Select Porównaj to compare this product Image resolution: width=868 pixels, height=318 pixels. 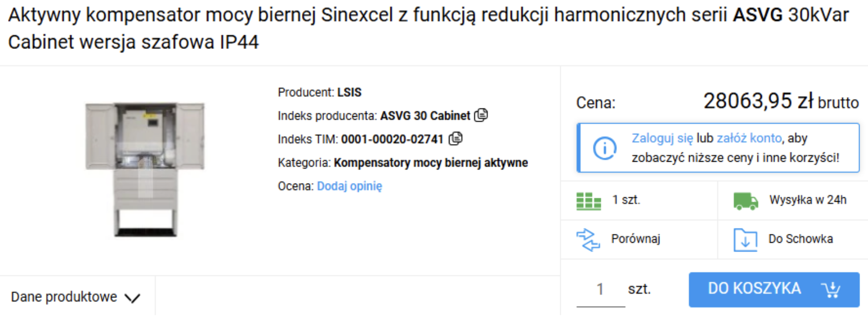coord(636,239)
